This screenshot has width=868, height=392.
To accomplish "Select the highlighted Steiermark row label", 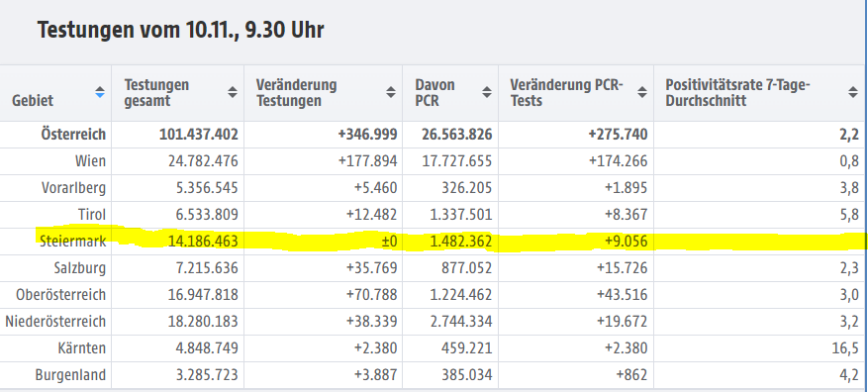I will 72,241.
